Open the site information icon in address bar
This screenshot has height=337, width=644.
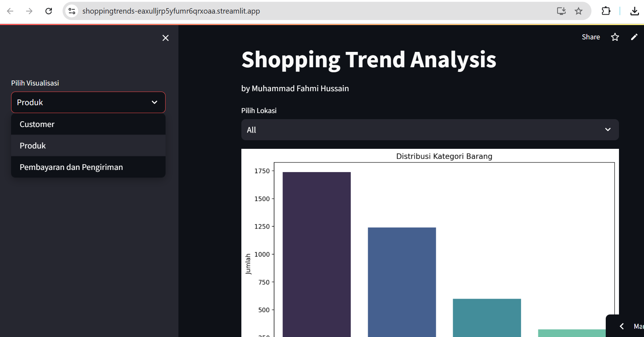(x=72, y=11)
